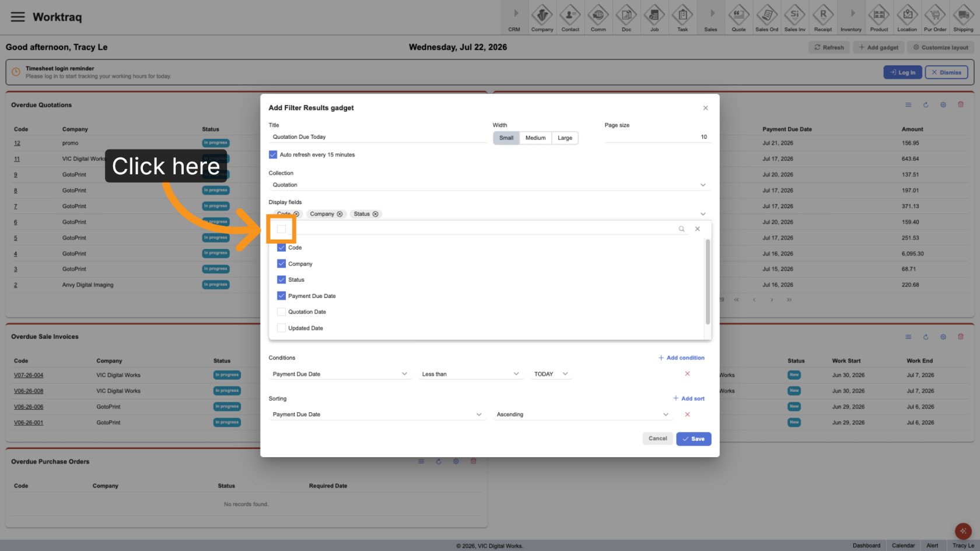Open the condition field Payment Due Date dropdown
980x551 pixels.
tap(340, 374)
